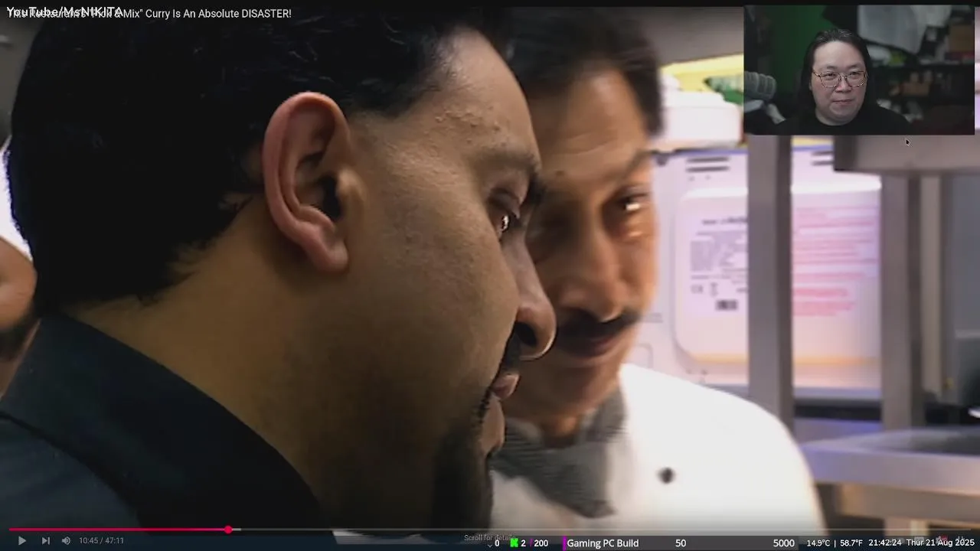Viewport: 980px width, 551px height.
Task: Click the green icon in the stream overlay
Action: (514, 543)
